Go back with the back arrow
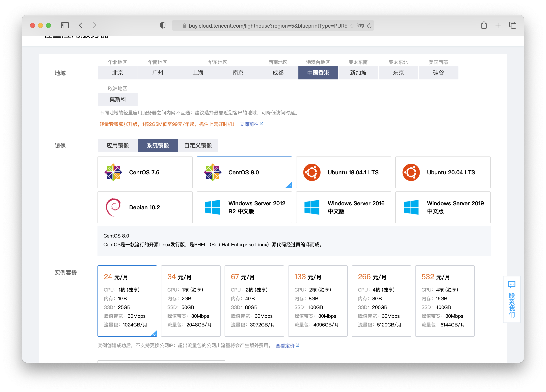This screenshot has height=392, width=546. tap(81, 25)
